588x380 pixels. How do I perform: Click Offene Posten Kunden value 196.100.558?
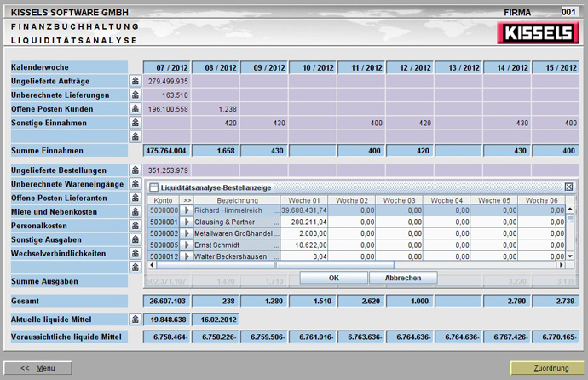point(166,109)
